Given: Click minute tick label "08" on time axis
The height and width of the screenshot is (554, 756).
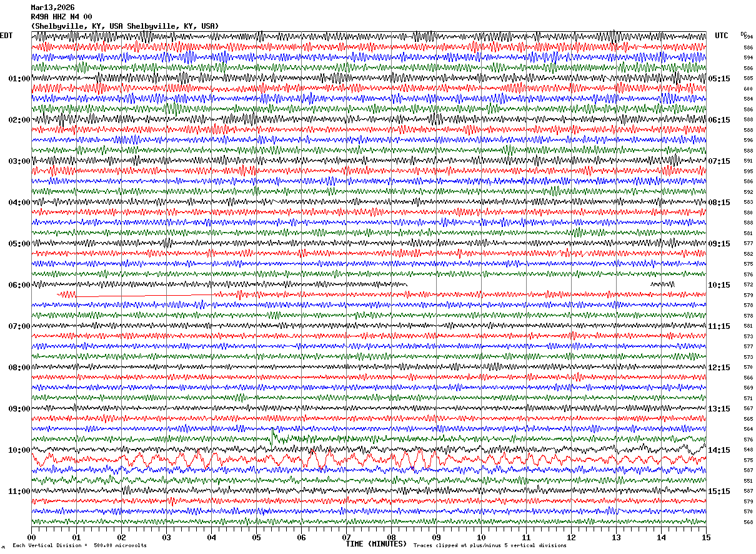Looking at the screenshot, I should tap(391, 537).
